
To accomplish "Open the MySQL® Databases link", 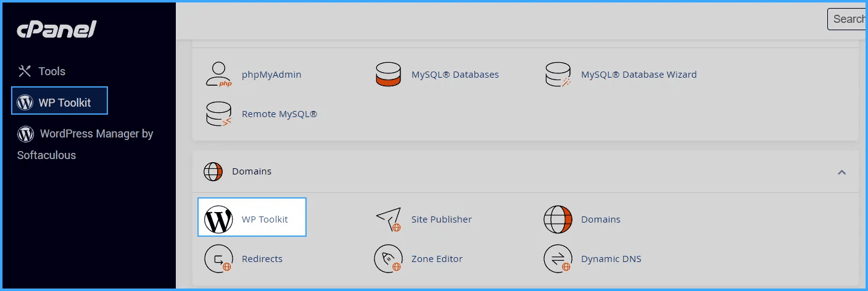I will [x=455, y=75].
